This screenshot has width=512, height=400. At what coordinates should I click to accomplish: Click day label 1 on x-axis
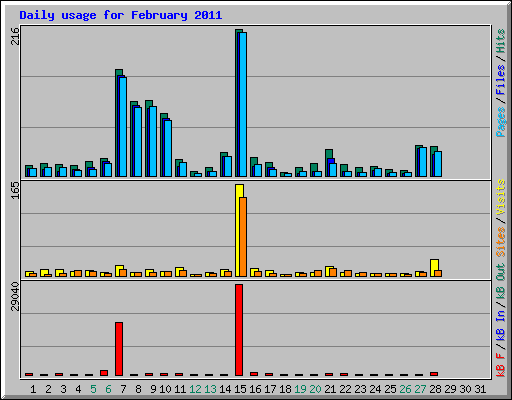pyautogui.click(x=33, y=389)
